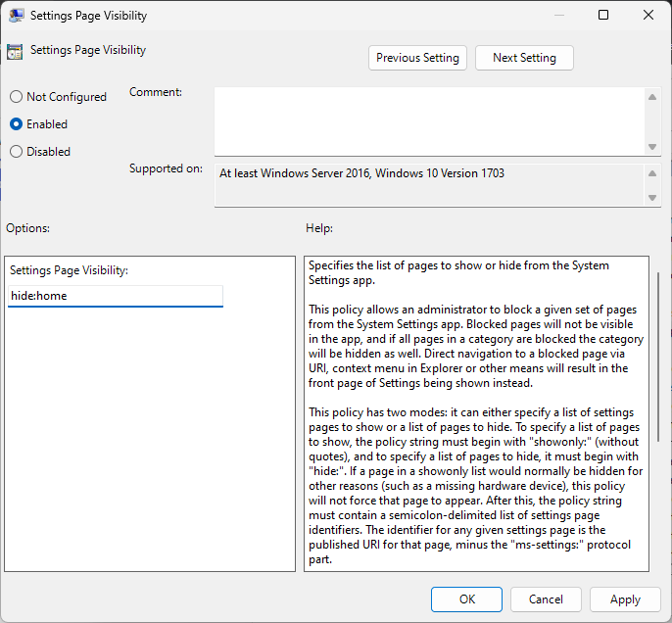
Task: Click the 'Options:' label
Action: tap(27, 228)
